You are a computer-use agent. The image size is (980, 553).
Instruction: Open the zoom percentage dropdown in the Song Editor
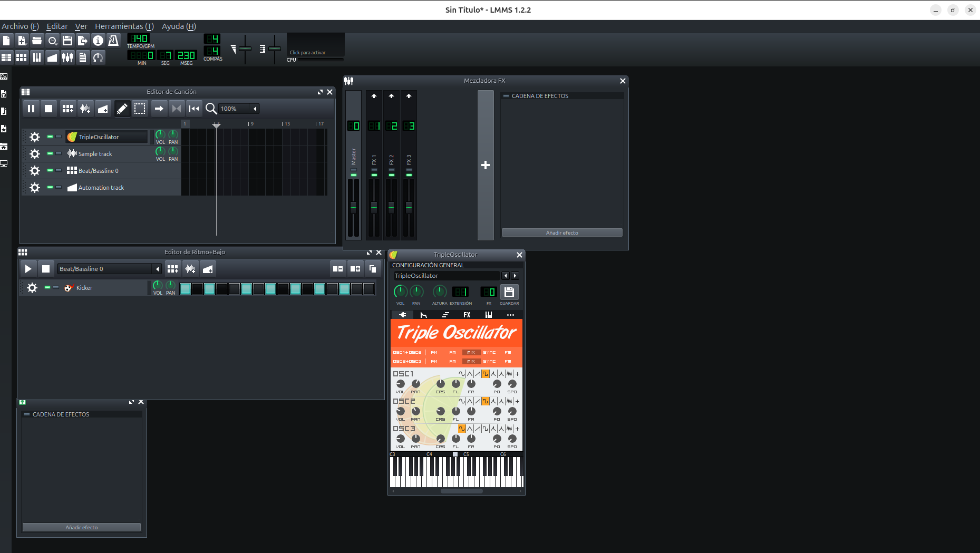[x=255, y=109]
